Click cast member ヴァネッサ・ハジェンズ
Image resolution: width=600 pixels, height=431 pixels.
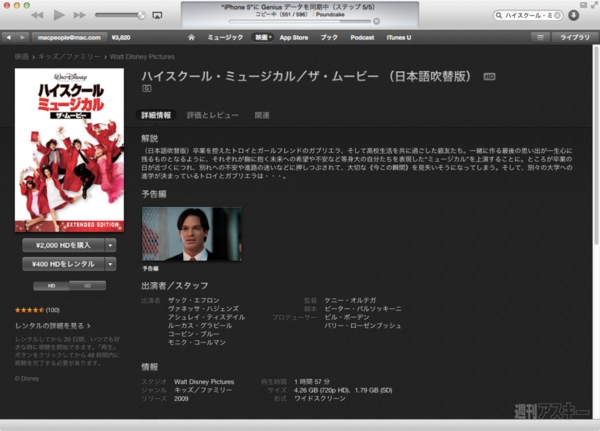(203, 309)
